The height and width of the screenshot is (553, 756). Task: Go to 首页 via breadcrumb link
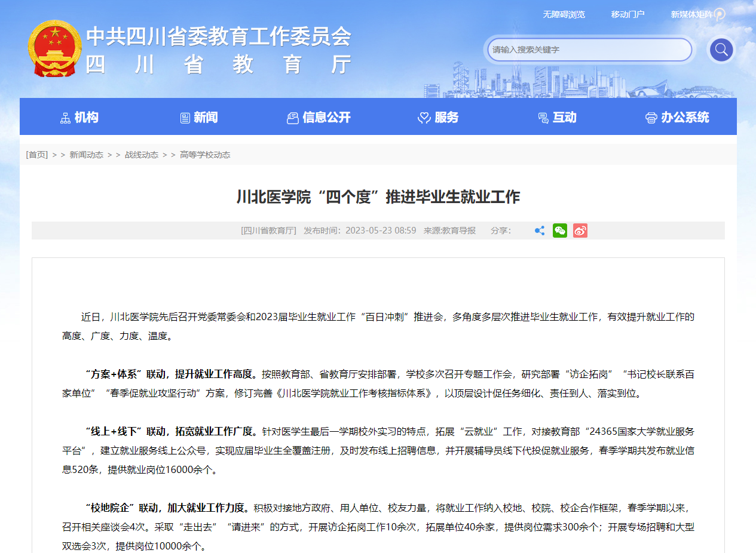[38, 154]
